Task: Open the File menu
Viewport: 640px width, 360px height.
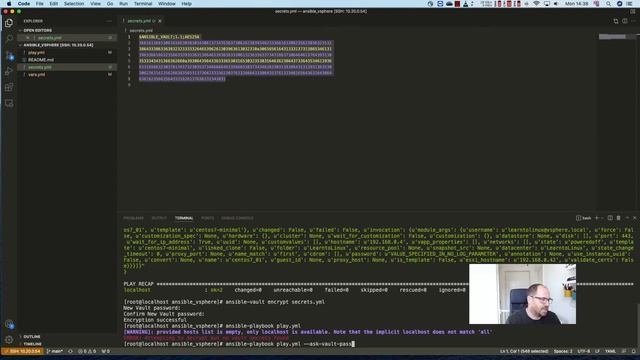Action: 40,4
